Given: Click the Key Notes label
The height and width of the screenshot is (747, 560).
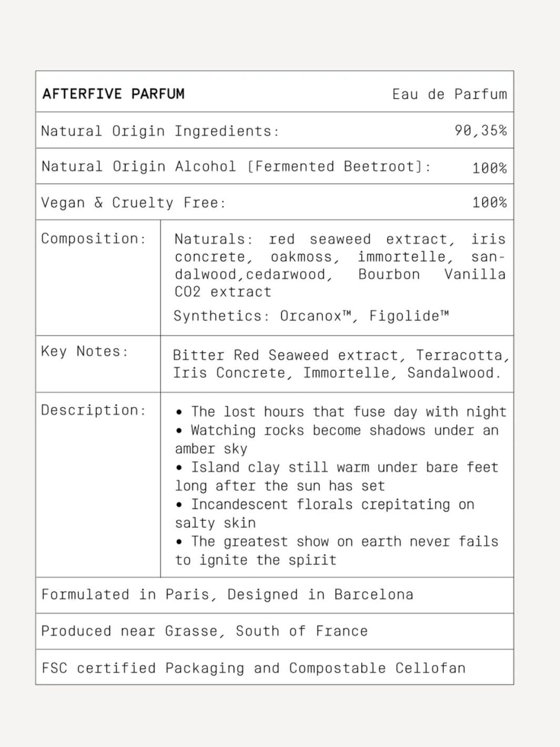Looking at the screenshot, I should (85, 351).
